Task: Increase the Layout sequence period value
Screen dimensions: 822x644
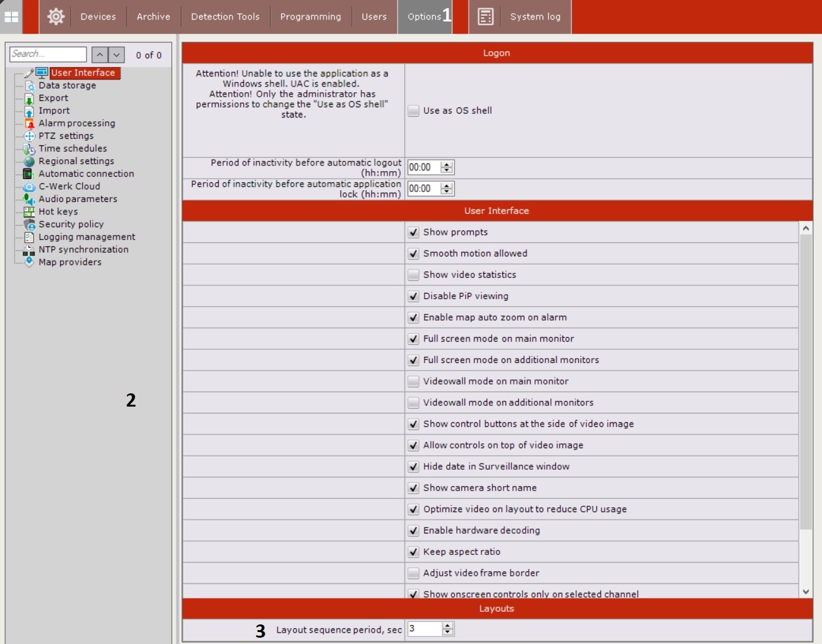Action: [448, 626]
